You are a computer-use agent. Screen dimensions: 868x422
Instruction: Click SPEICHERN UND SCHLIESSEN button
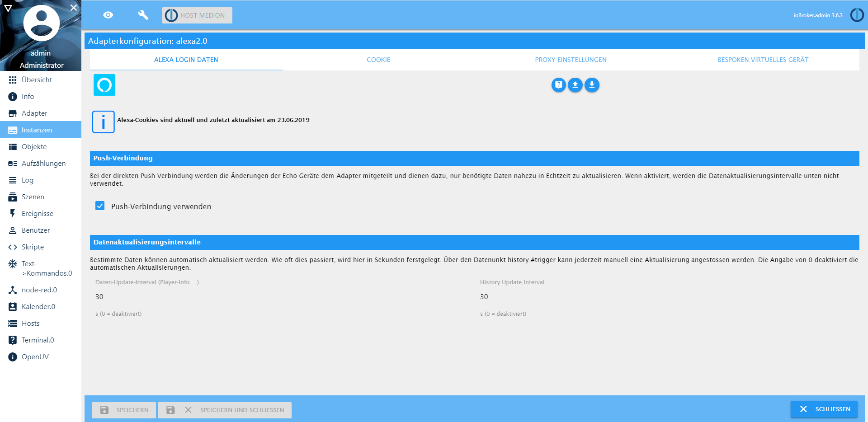[225, 410]
